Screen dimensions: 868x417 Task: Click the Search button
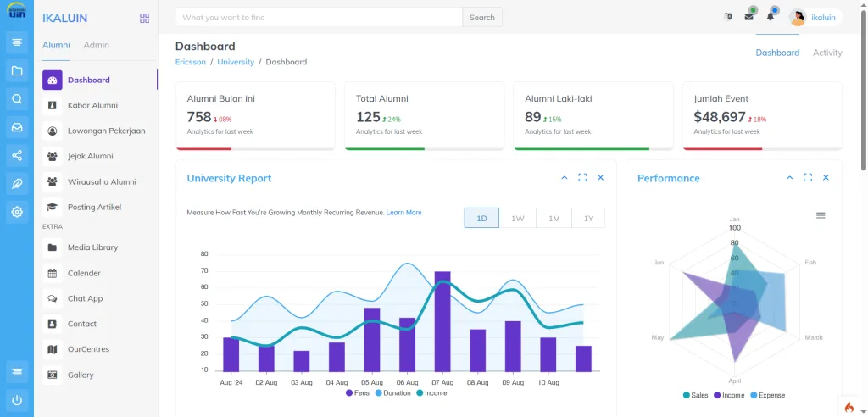[481, 18]
